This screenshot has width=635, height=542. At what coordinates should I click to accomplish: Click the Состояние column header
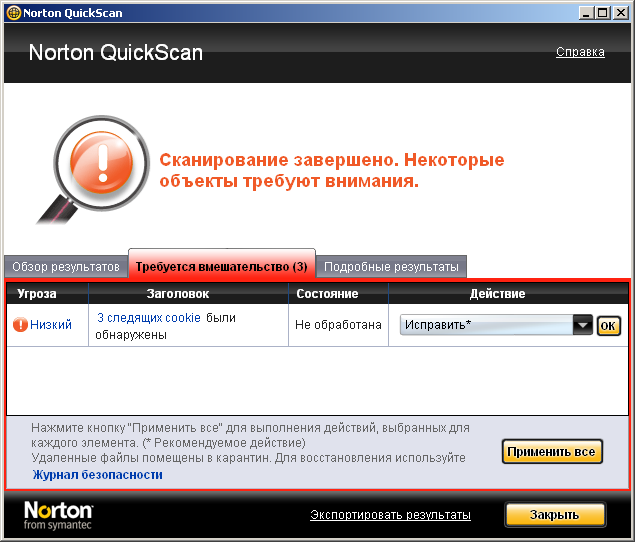tap(339, 293)
